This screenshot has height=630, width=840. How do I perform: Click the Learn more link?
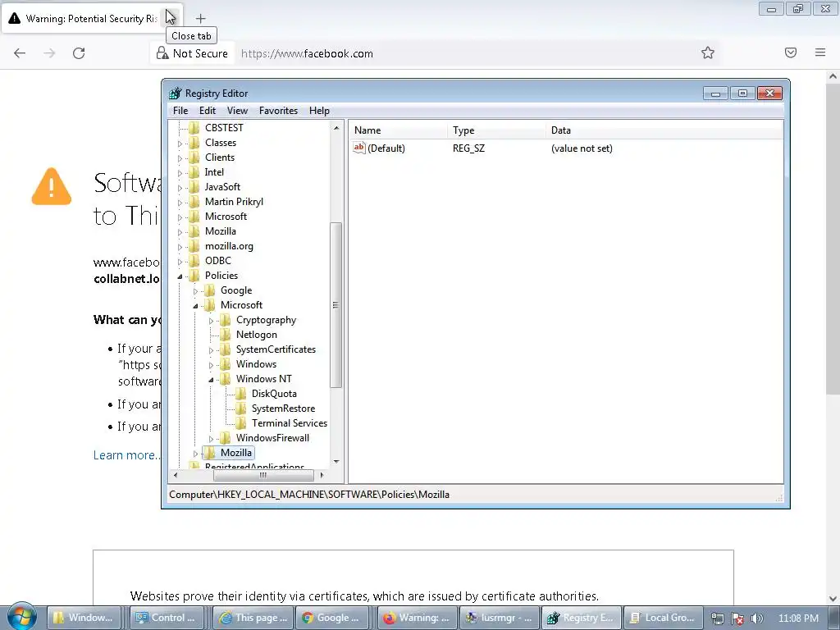126,454
